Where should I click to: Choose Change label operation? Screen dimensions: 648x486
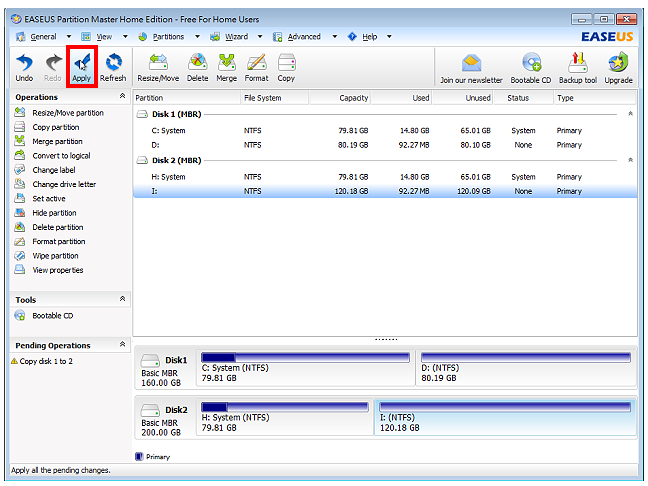coord(45,170)
